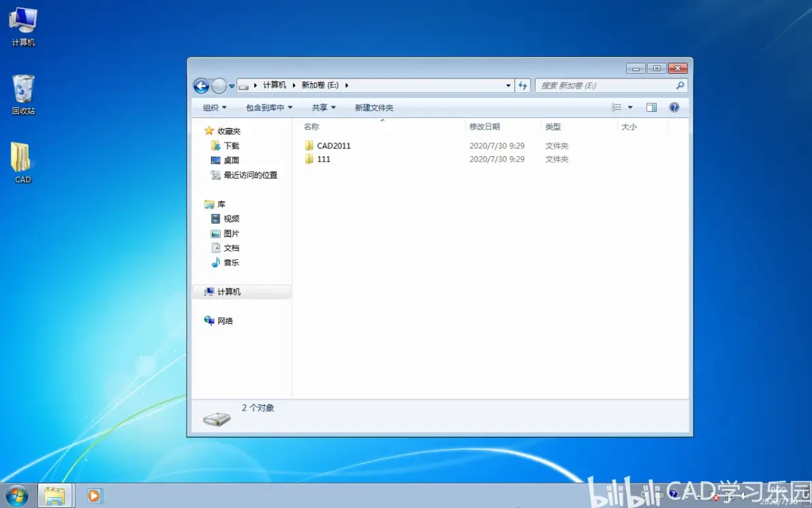The height and width of the screenshot is (508, 812).
Task: Select the 111 folder
Action: click(324, 159)
